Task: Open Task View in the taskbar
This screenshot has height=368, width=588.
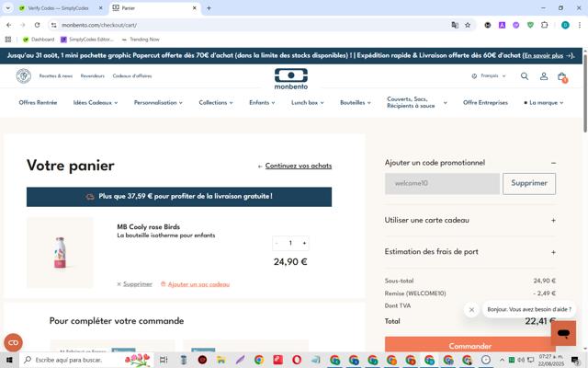Action: 164,360
